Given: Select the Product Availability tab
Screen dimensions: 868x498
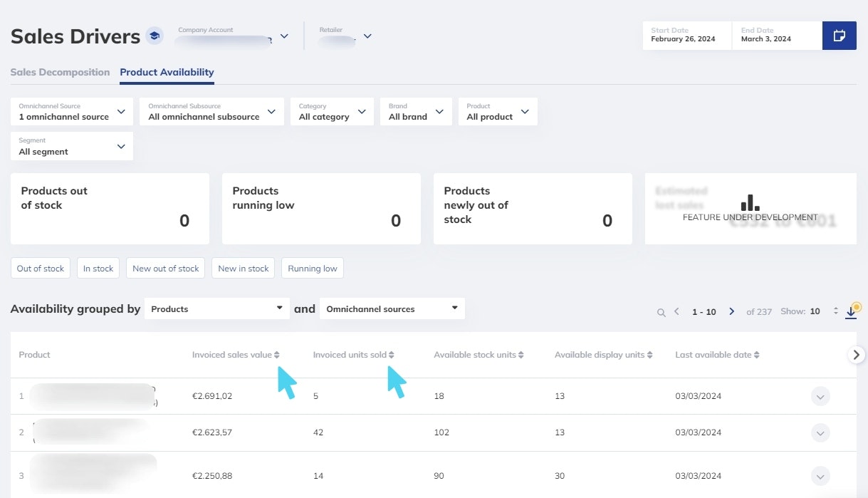Looking at the screenshot, I should pyautogui.click(x=167, y=72).
